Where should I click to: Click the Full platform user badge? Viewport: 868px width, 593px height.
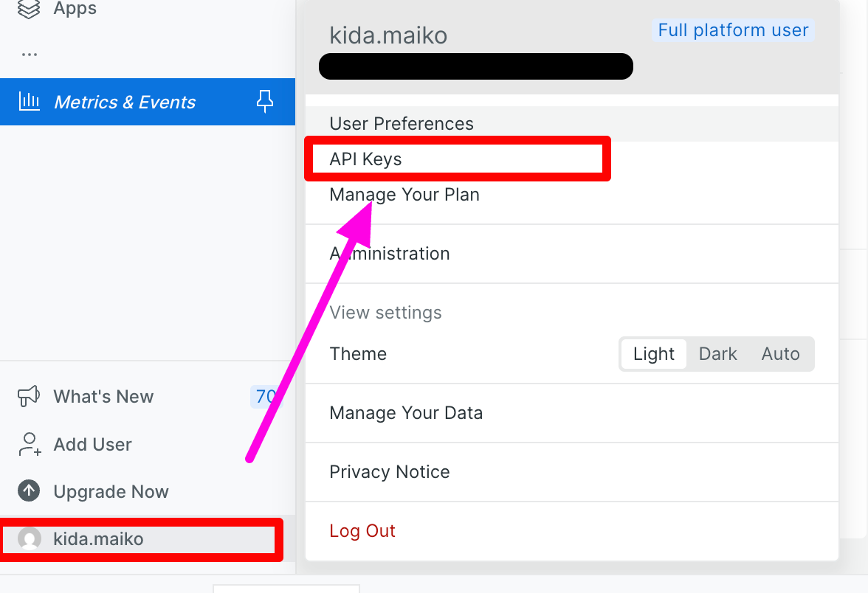point(733,30)
